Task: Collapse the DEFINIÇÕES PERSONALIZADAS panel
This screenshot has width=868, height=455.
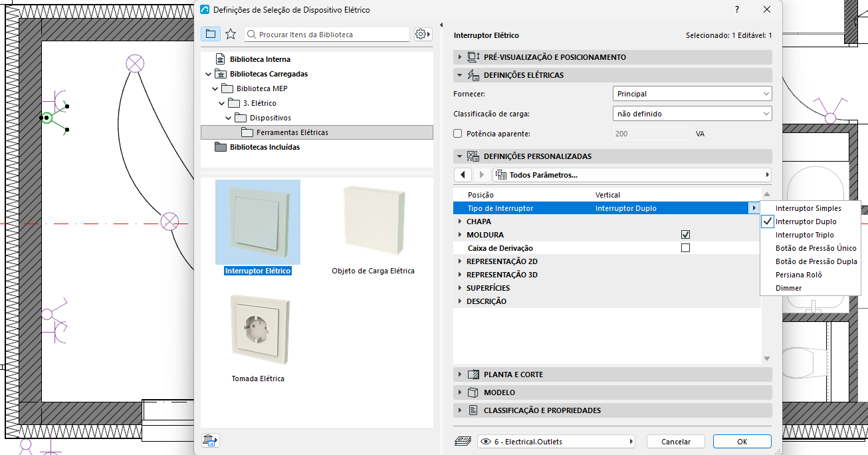Action: 612,156
